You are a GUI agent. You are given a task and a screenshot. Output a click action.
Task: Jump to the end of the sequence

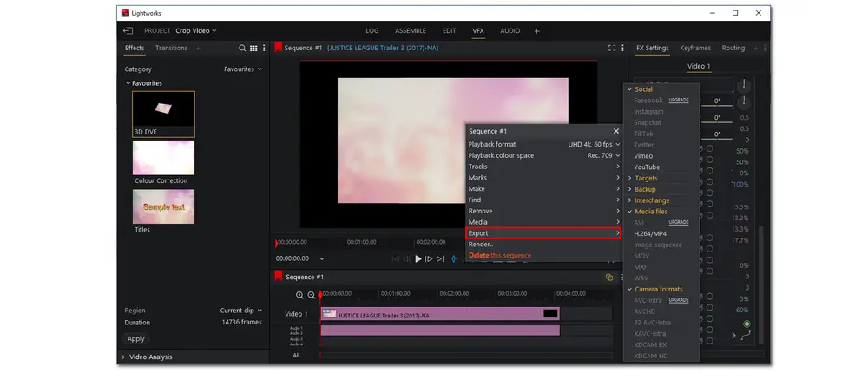point(440,258)
